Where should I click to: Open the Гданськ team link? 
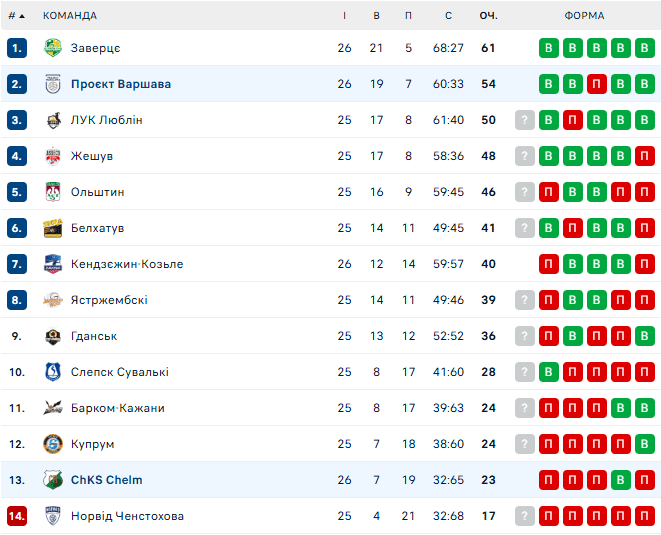click(94, 336)
